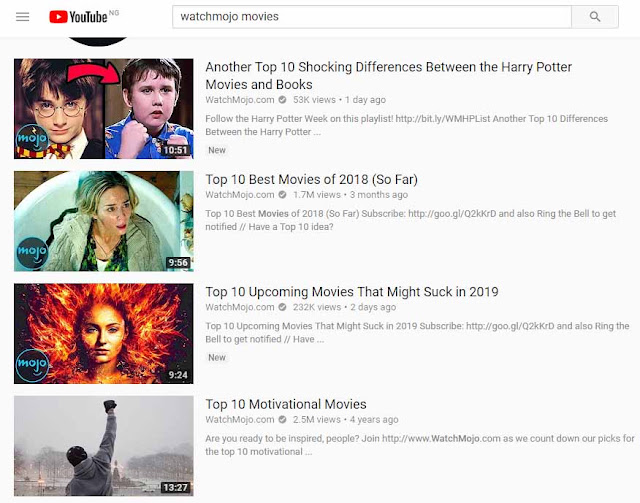Open Best Movies of 2018 thumbnail

(104, 221)
